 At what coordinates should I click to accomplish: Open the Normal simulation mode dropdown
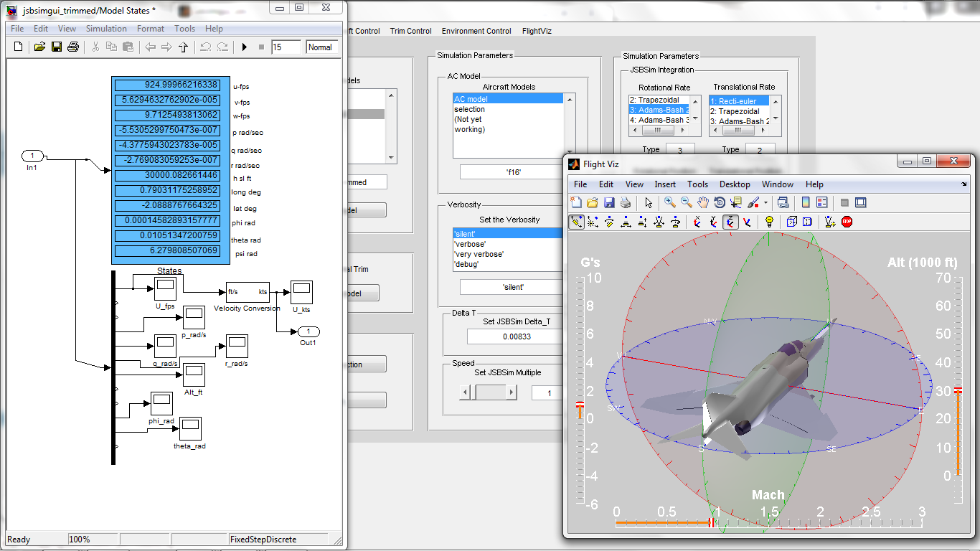321,47
